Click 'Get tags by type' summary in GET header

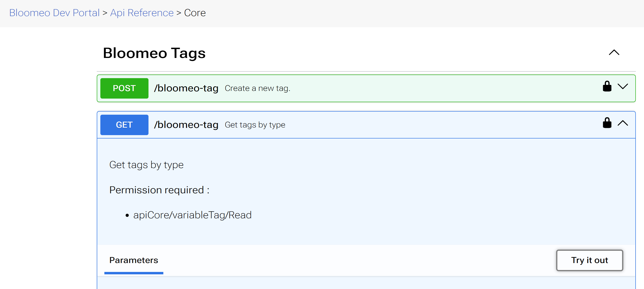point(255,125)
